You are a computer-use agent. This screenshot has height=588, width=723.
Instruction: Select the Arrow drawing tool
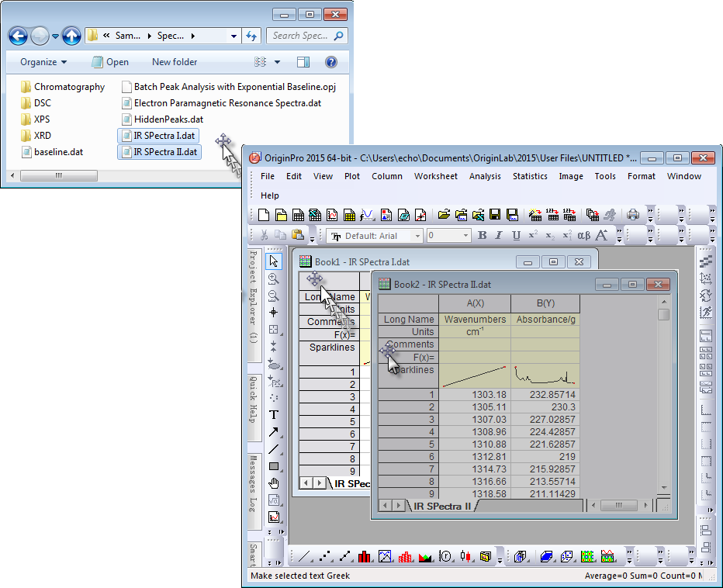point(274,432)
